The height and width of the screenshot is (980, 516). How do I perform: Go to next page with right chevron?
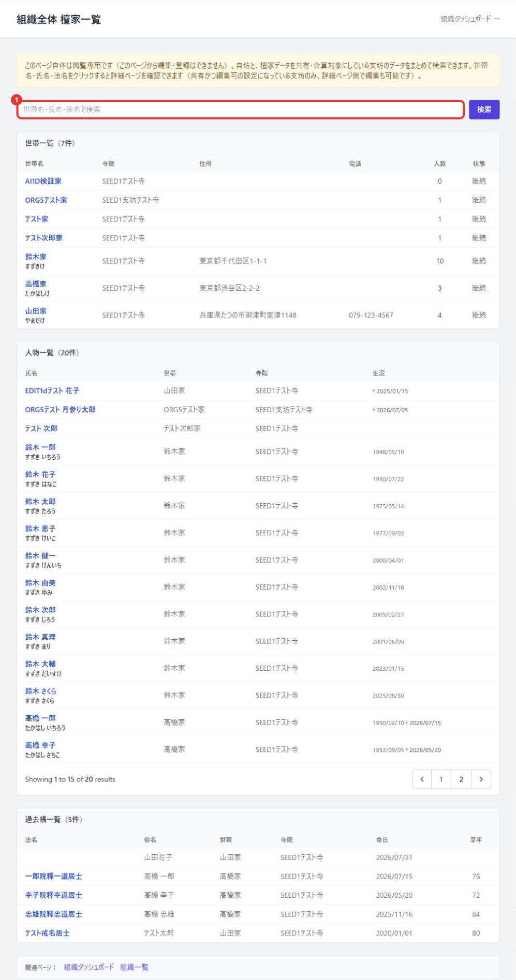click(481, 779)
